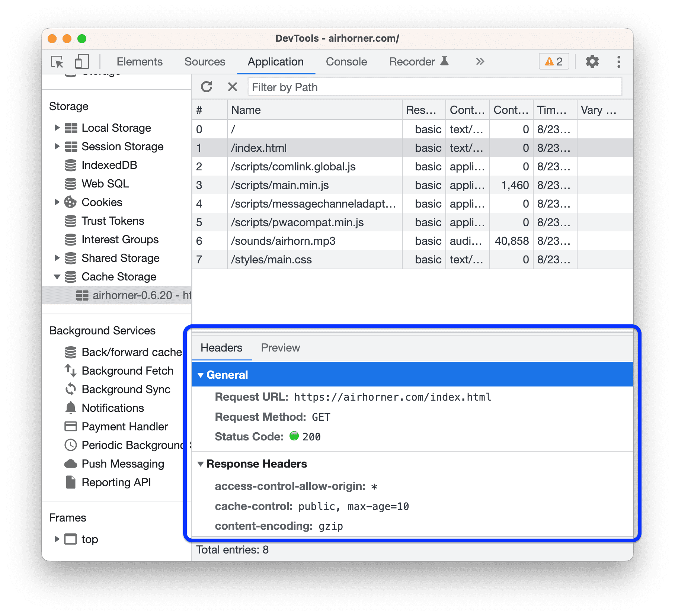Expand the Cookies tree item
This screenshot has height=616, width=675.
[x=57, y=202]
